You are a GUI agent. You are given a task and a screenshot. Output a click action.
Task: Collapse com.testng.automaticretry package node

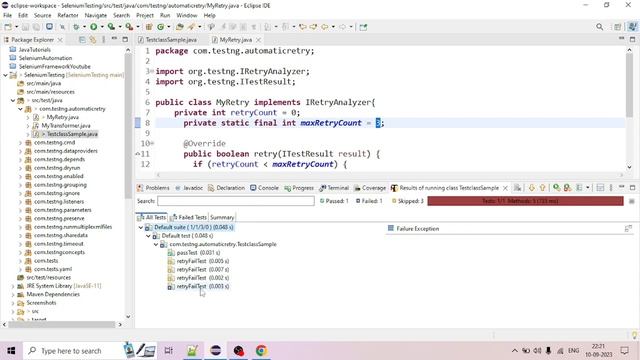20,109
